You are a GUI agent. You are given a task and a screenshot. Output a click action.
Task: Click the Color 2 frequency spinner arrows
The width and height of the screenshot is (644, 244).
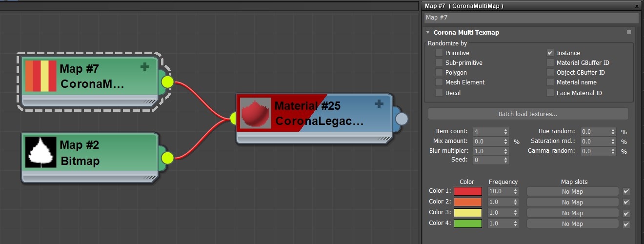point(516,202)
